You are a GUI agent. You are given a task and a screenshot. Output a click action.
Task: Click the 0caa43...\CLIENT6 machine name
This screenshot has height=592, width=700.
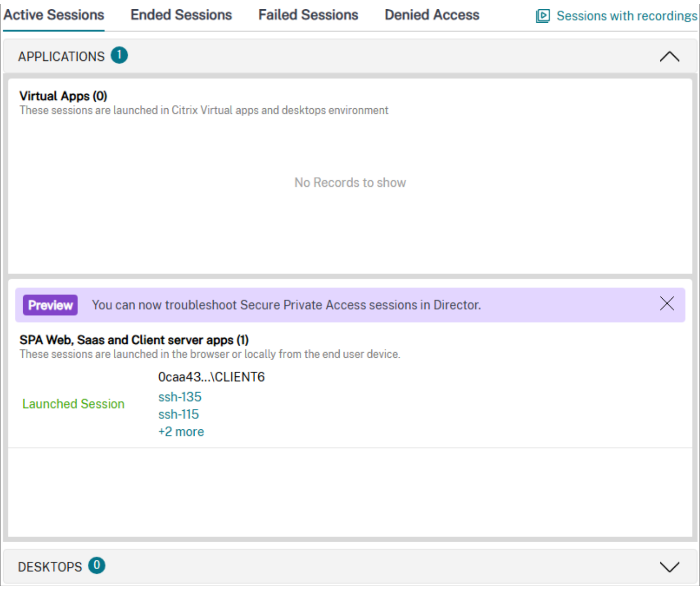point(211,377)
